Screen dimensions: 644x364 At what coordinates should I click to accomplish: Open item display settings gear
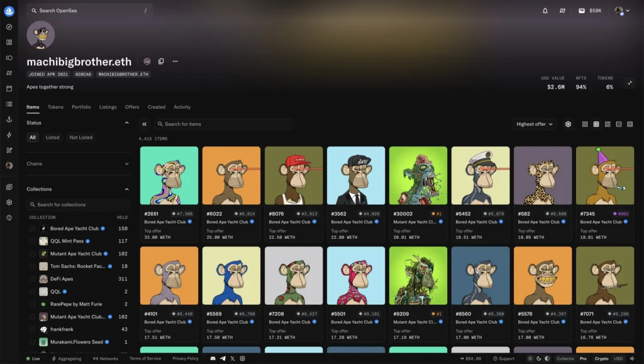click(568, 124)
